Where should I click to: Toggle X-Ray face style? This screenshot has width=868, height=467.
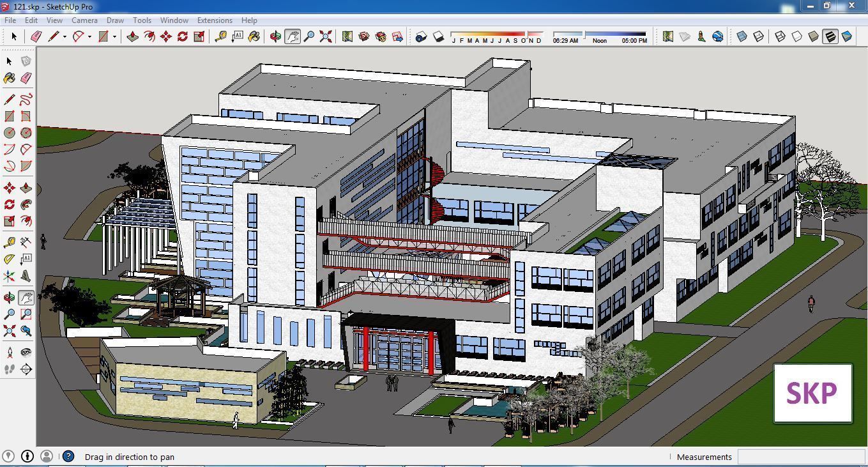[x=742, y=36]
